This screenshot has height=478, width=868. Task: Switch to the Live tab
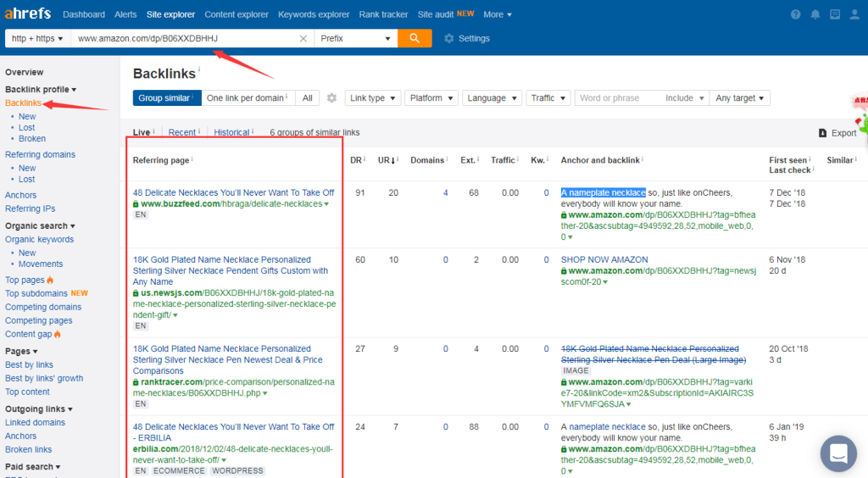pyautogui.click(x=142, y=132)
